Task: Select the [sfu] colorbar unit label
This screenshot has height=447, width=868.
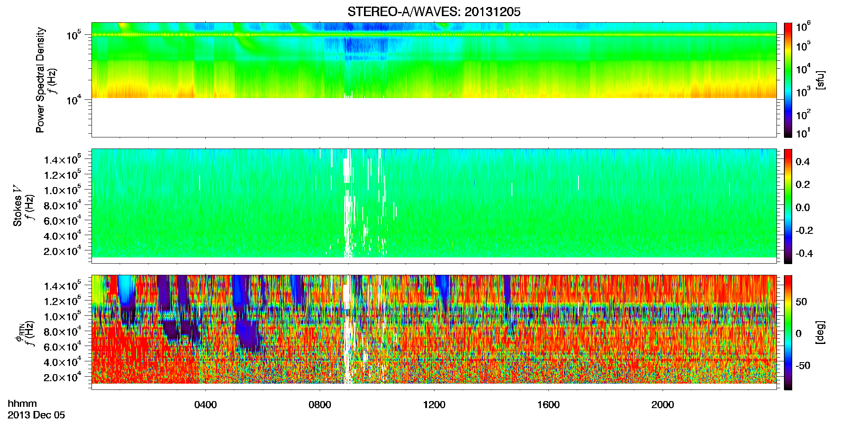Action: coord(820,80)
